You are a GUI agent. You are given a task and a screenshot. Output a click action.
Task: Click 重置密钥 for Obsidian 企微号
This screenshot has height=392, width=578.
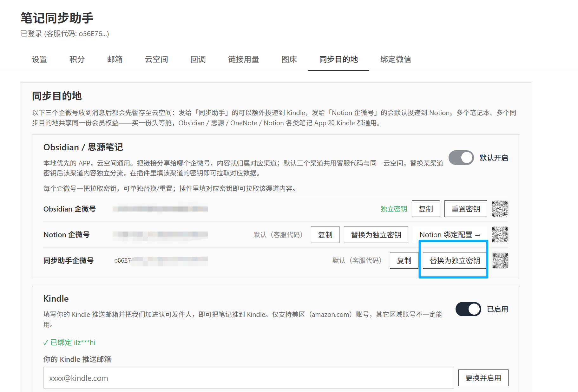(x=466, y=209)
